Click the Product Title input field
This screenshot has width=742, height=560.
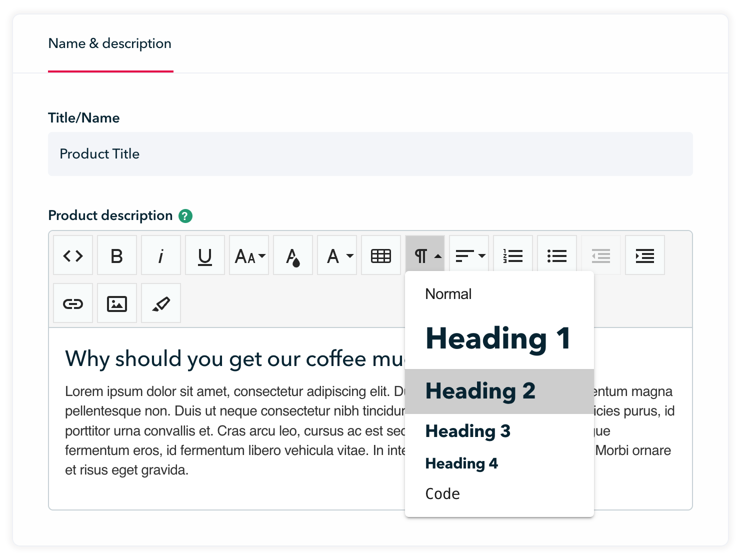370,154
